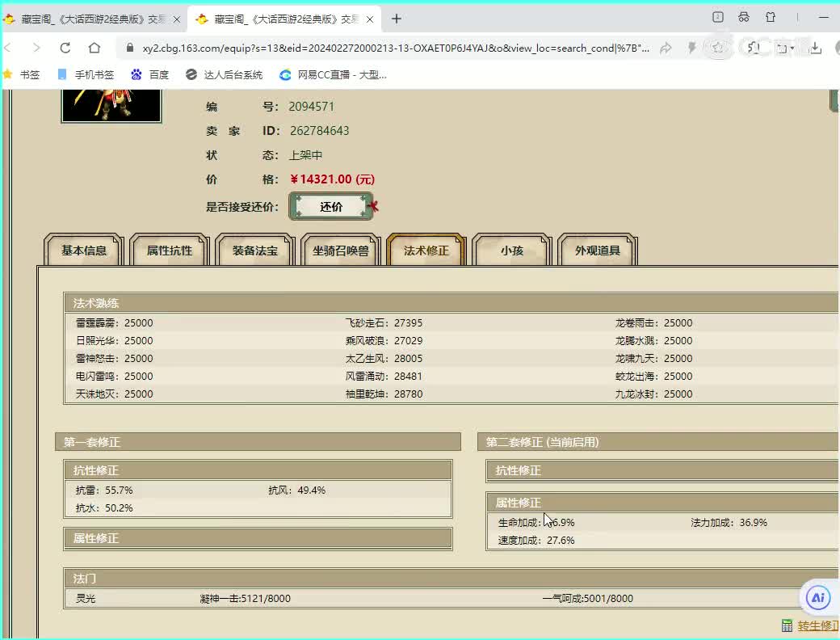Click 凝神一击:5121/8000 entry
The width and height of the screenshot is (840, 640).
245,598
